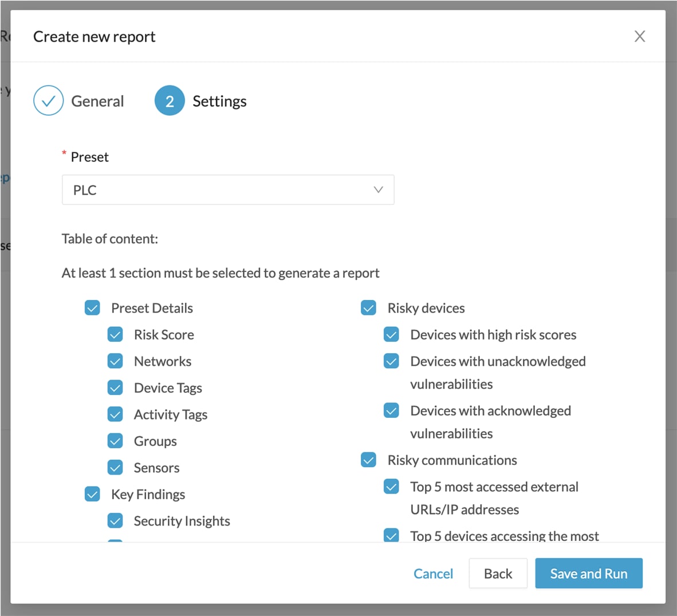Uncheck Devices with high risk scores

point(391,334)
